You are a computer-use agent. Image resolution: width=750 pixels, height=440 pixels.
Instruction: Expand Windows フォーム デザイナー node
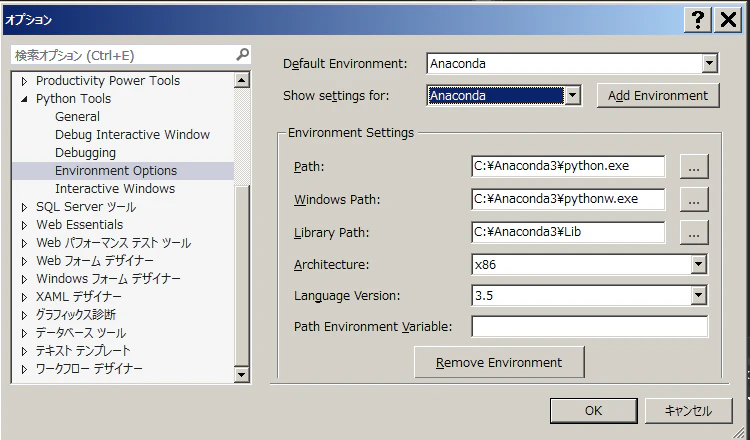[24, 279]
